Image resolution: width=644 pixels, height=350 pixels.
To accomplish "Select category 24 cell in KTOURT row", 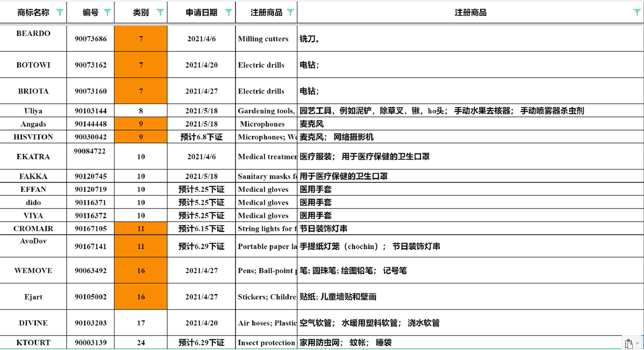I will (141, 342).
